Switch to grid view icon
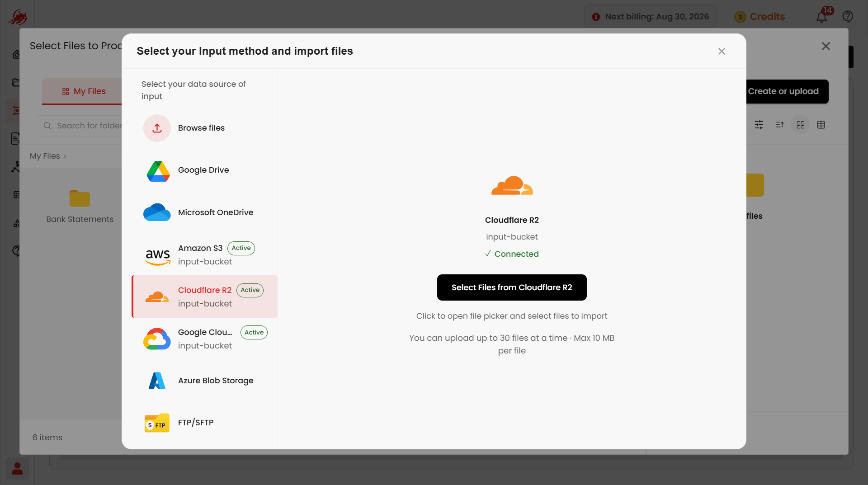 (801, 125)
